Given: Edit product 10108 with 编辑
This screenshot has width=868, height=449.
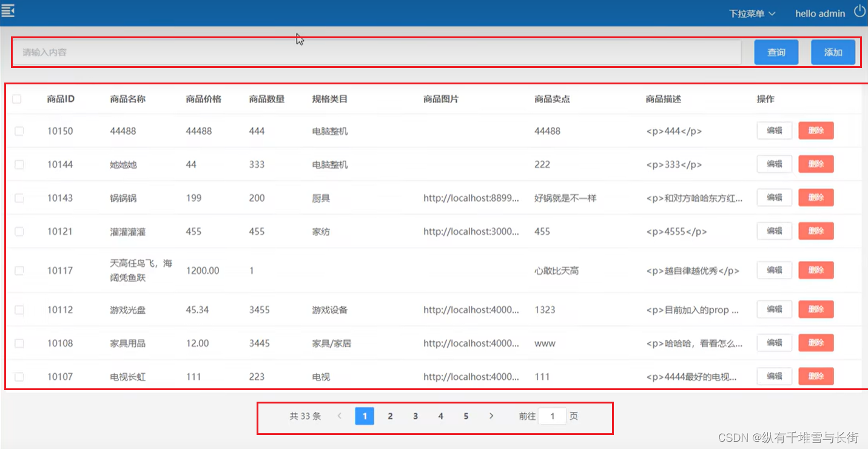Looking at the screenshot, I should click(x=775, y=343).
